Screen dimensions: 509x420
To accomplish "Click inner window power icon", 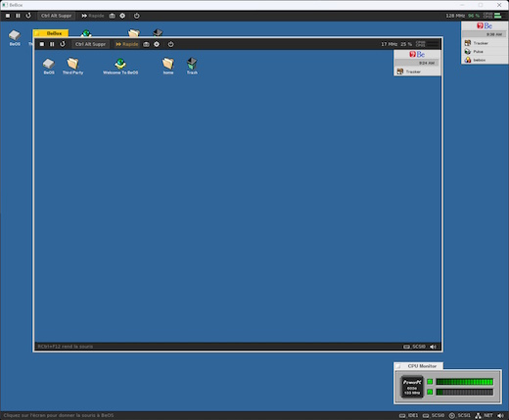I will coord(171,44).
